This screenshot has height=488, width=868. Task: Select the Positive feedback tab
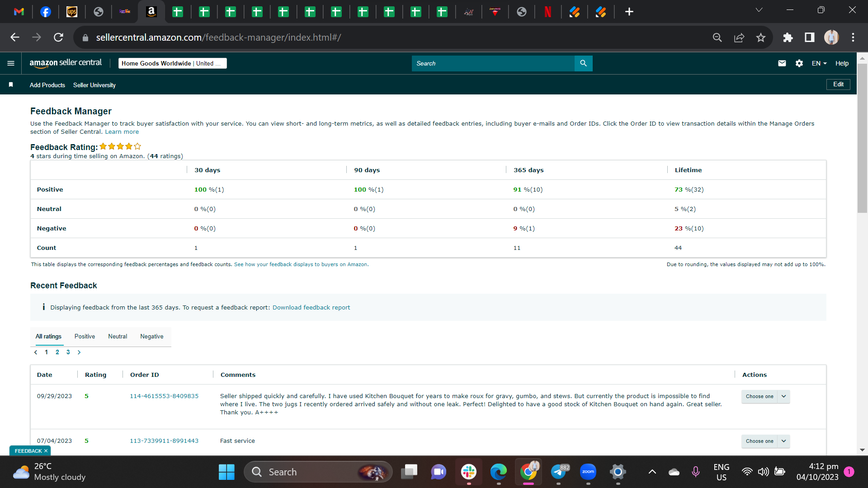coord(85,337)
